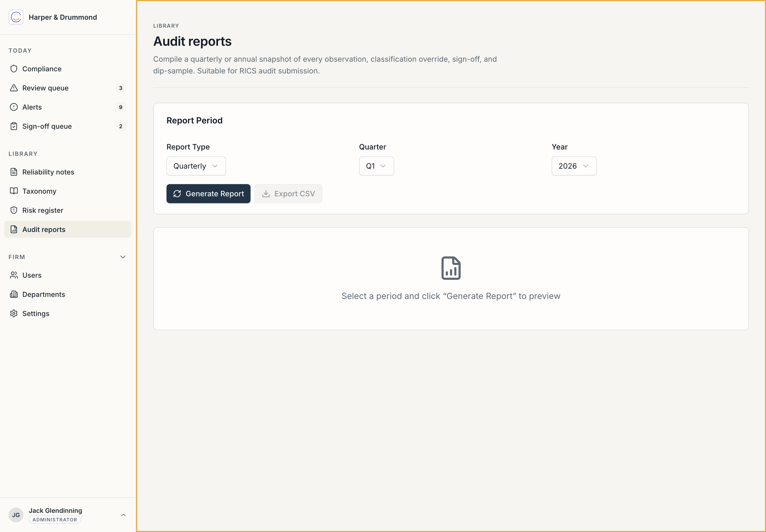Open the Risk register
The image size is (766, 532).
click(68, 210)
